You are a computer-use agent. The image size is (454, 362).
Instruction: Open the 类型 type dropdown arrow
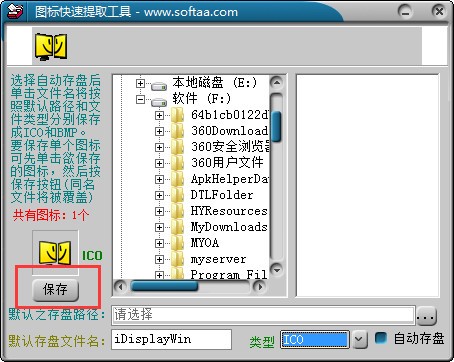click(360, 340)
